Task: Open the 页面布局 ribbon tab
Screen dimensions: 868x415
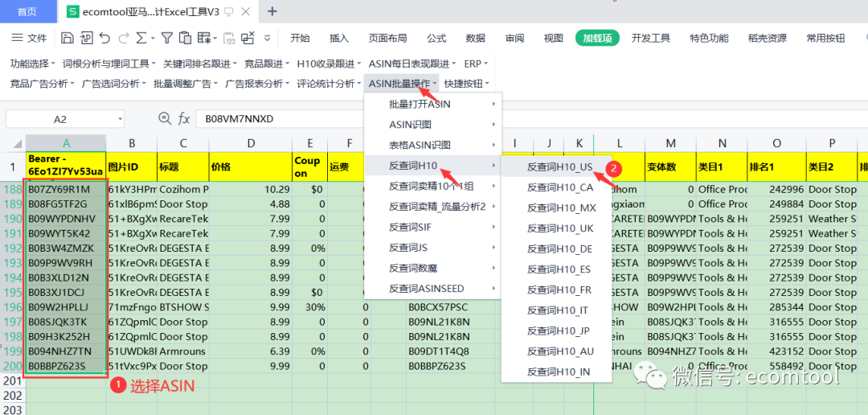Action: click(x=387, y=39)
